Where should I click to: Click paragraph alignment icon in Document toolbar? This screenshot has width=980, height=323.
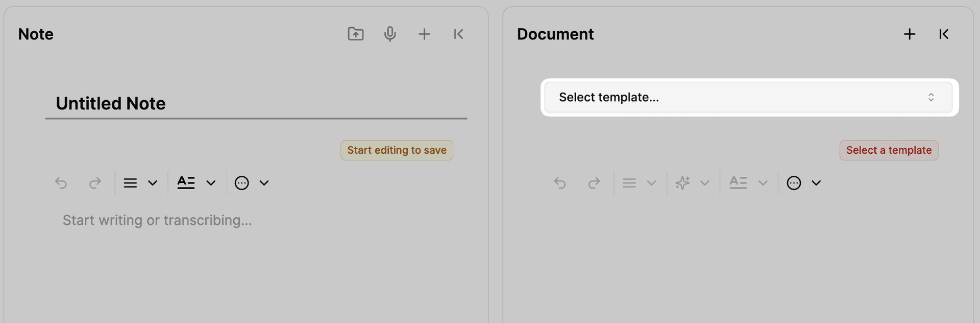point(629,183)
